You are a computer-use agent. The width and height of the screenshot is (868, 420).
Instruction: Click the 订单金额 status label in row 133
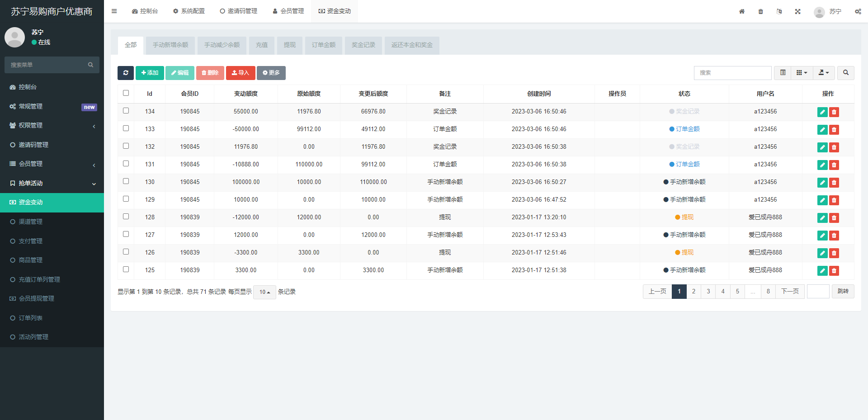point(687,129)
